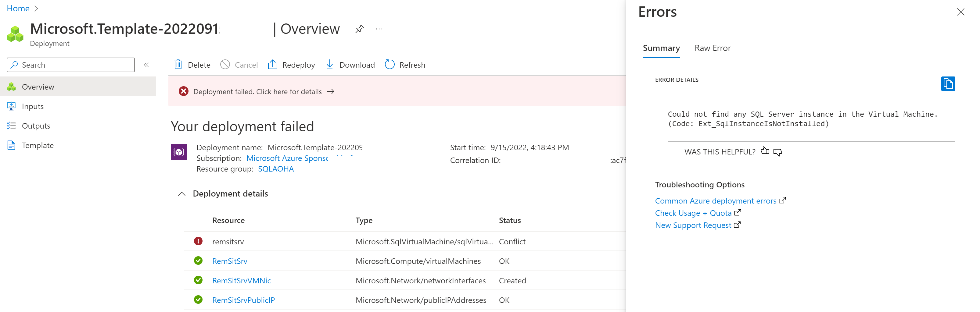Redeploy the template
This screenshot has height=312, width=980.
(x=291, y=65)
